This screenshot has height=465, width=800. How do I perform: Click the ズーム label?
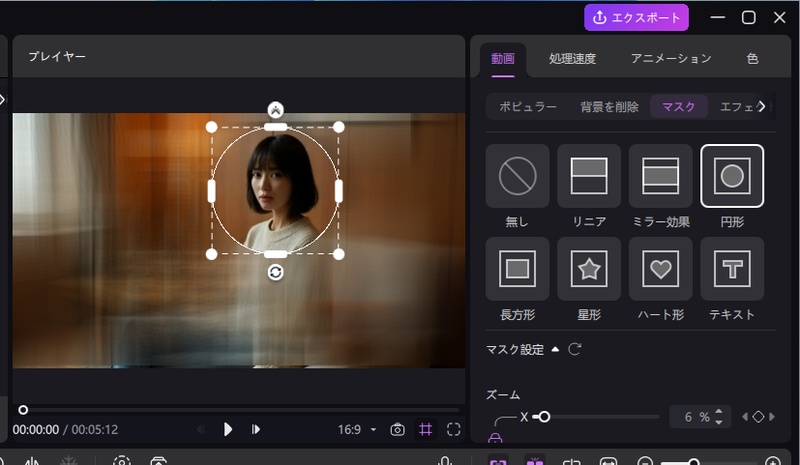[x=503, y=395]
